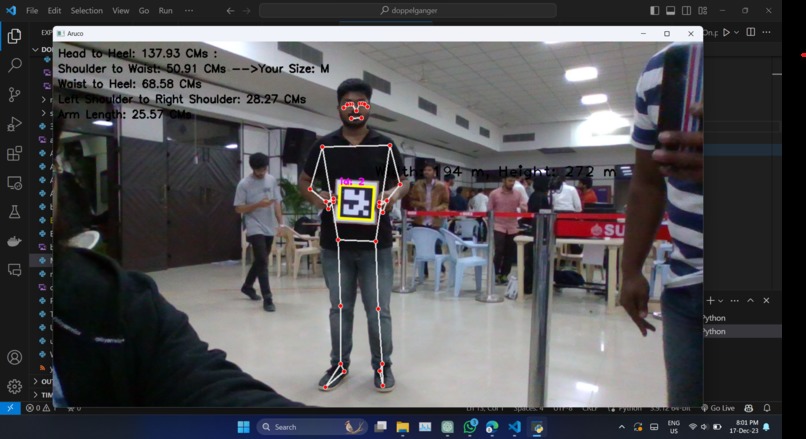
Task: Open WhatsApp from the taskbar
Action: (x=470, y=427)
